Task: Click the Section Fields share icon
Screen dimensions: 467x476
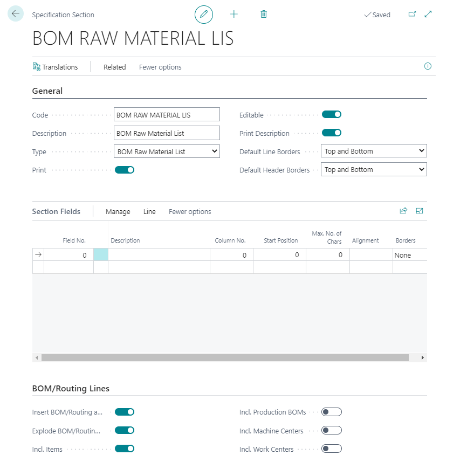Action: pyautogui.click(x=403, y=211)
